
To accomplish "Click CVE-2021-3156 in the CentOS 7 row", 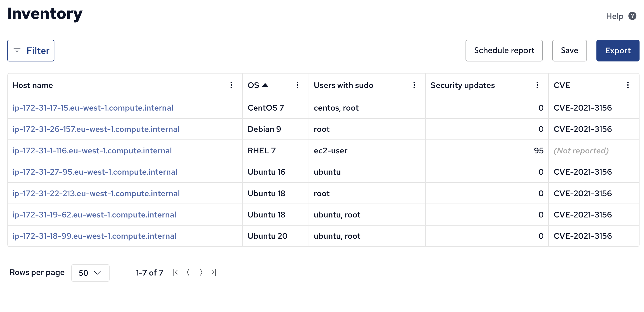I will click(582, 108).
